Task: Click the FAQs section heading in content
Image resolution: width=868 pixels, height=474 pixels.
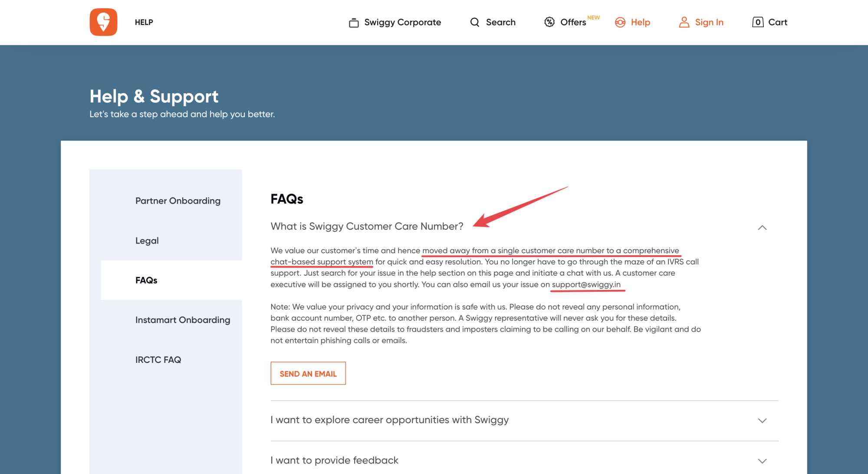Action: [287, 199]
